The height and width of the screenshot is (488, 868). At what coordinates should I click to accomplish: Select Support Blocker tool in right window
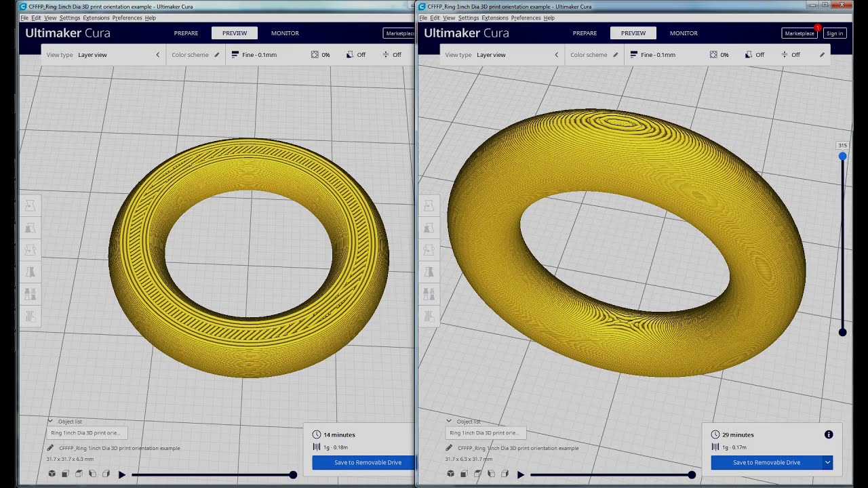pos(429,316)
